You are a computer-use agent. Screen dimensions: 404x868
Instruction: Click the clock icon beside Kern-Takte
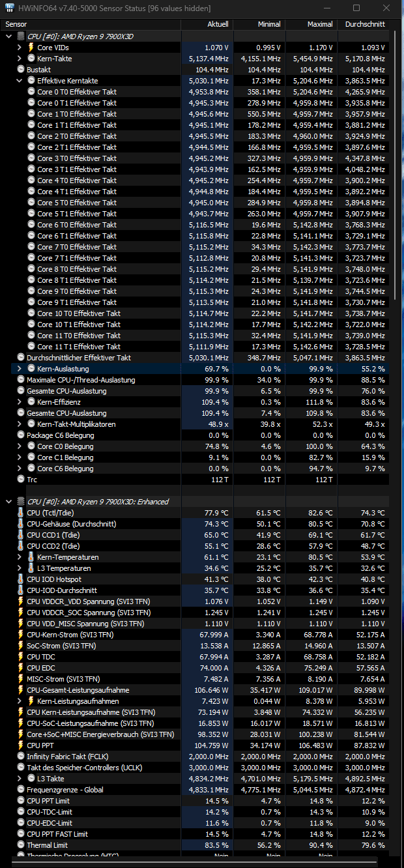pos(31,59)
